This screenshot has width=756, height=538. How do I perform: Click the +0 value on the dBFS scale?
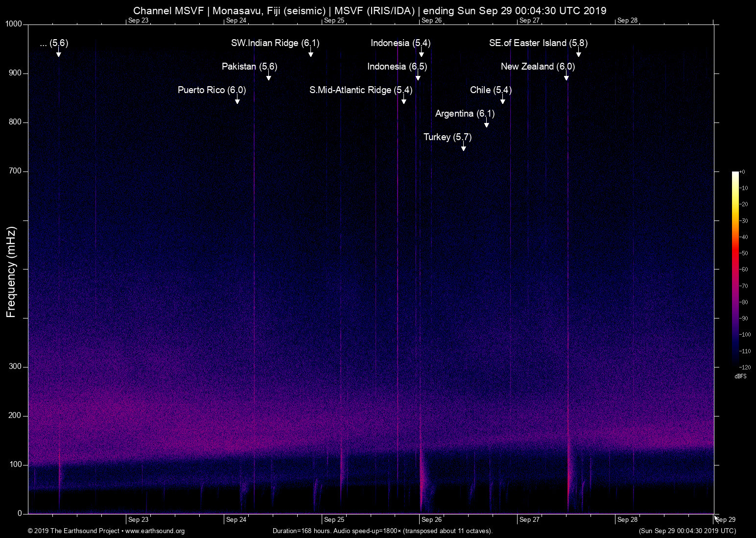pyautogui.click(x=742, y=172)
